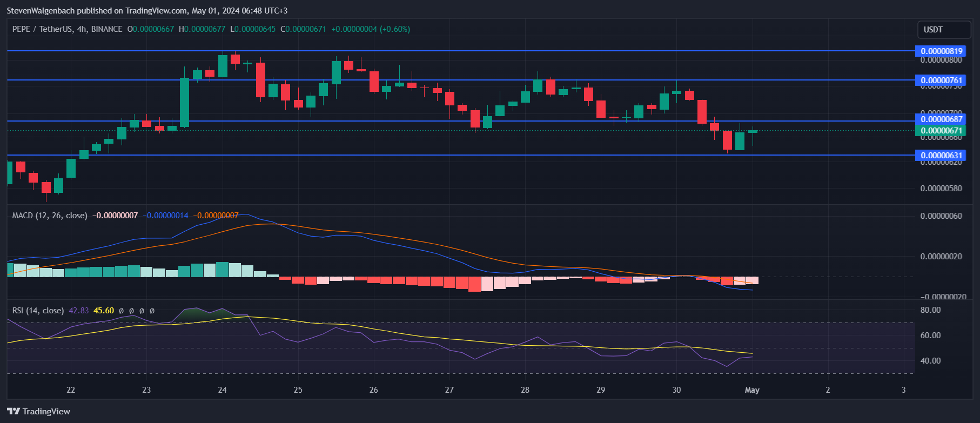Click the 0.00000020 MACD axis label
The image size is (980, 423).
pos(941,257)
